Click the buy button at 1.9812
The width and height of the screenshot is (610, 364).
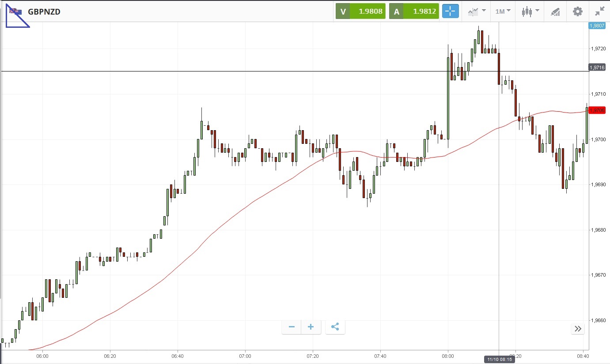pos(414,11)
